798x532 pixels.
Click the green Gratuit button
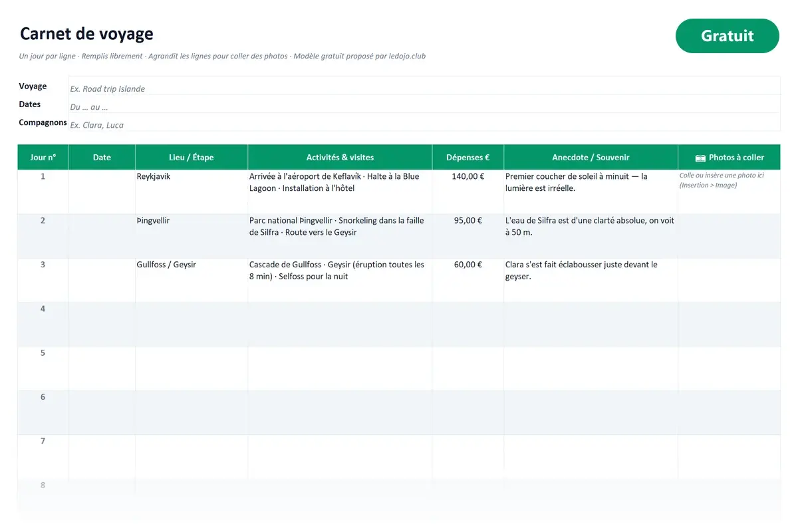click(x=727, y=36)
